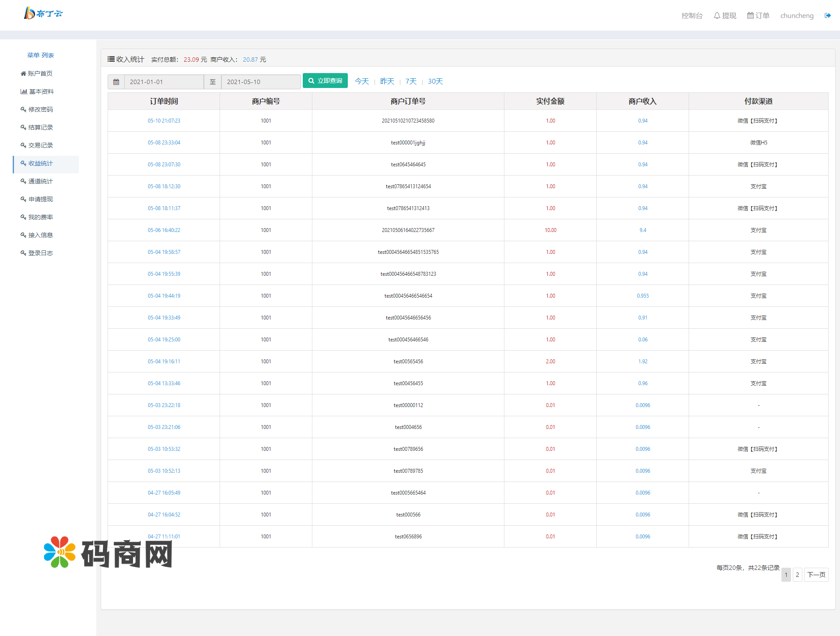Filter by 今天 quick link

coord(361,81)
